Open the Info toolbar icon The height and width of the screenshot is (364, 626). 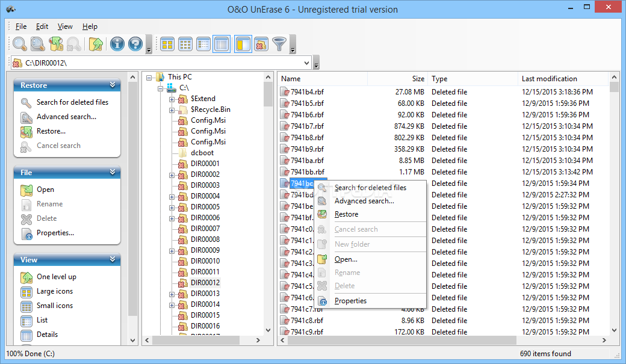pos(117,44)
